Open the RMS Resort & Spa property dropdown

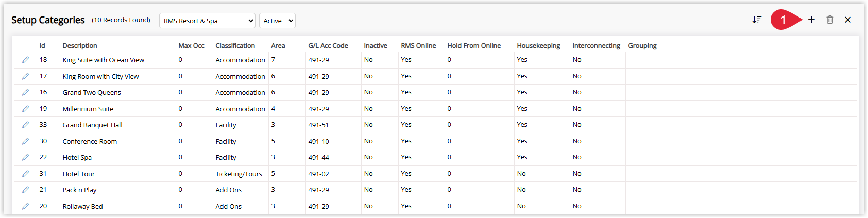[207, 21]
